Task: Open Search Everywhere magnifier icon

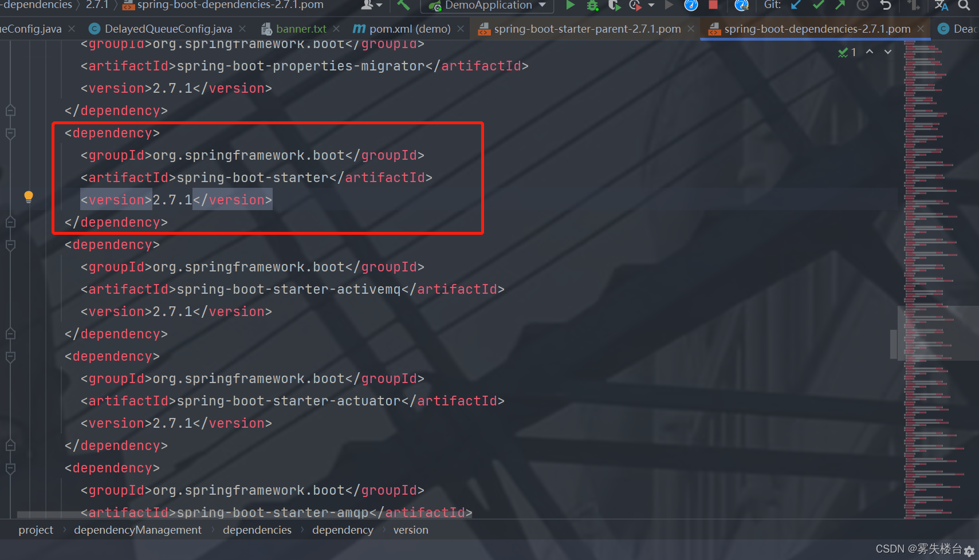Action: 964,5
